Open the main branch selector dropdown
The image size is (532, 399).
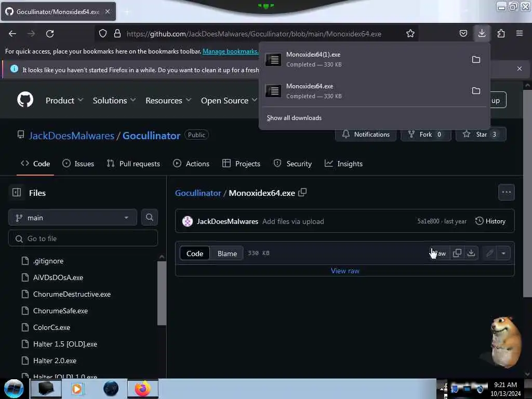coord(73,218)
